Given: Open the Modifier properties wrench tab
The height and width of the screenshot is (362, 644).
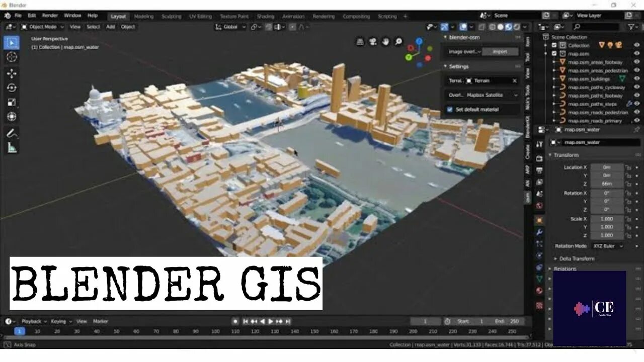Looking at the screenshot, I should [x=539, y=232].
